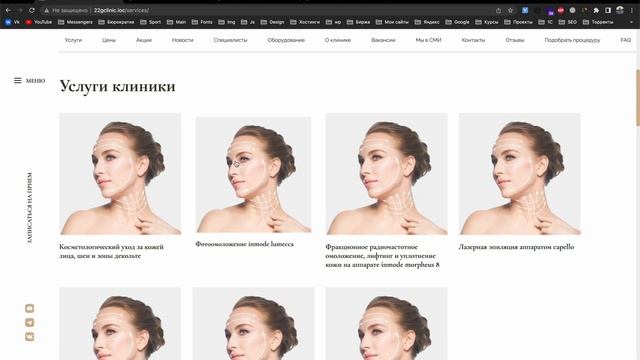Screen dimensions: 640x360
Task: Click the Лазерная эпиляция аппаратом capello title
Action: point(516,247)
